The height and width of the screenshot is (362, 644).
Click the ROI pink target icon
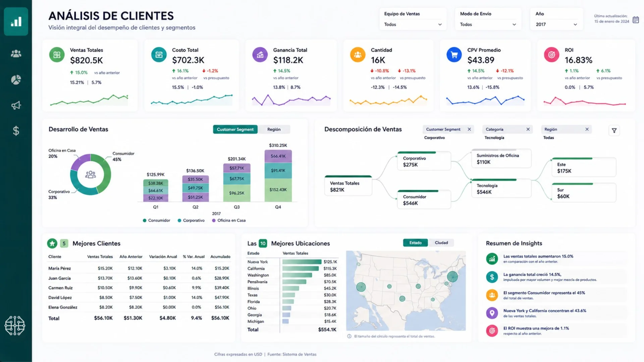pos(551,55)
